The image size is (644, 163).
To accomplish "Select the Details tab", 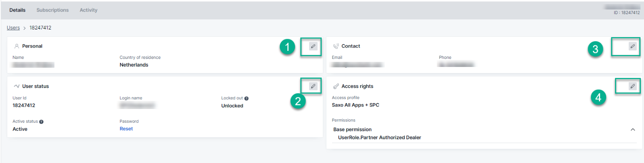I will [17, 10].
